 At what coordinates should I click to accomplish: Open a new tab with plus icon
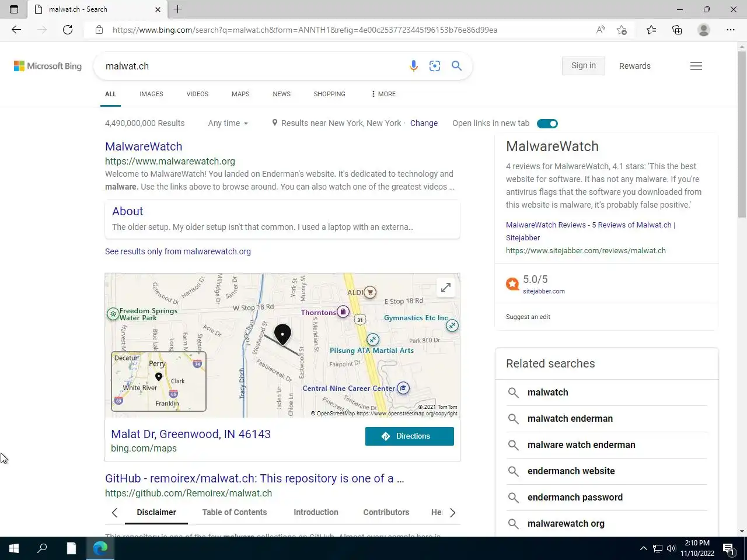(178, 9)
